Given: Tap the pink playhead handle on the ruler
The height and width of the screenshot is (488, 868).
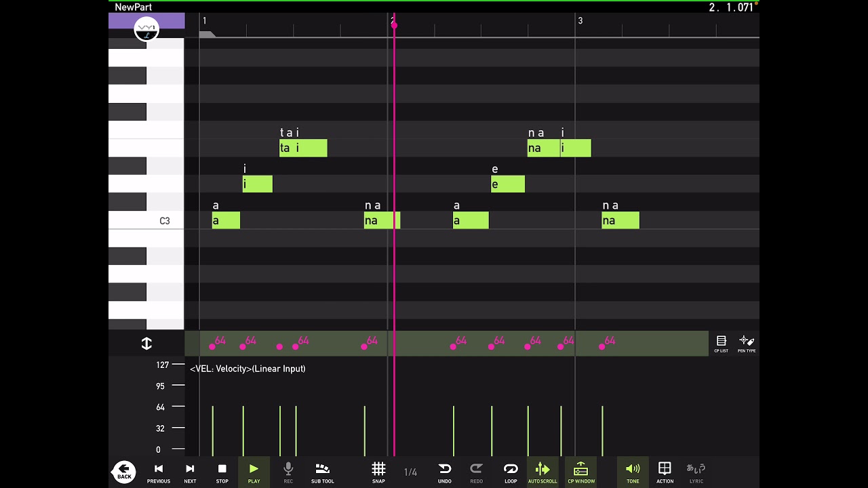Looking at the screenshot, I should tap(393, 24).
